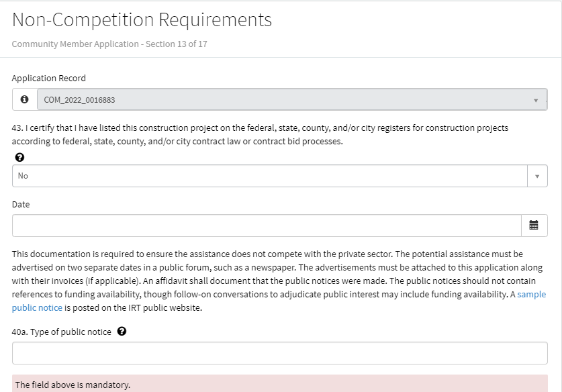Image resolution: width=562 pixels, height=392 pixels.
Task: Focus the Date input field
Action: 267,226
